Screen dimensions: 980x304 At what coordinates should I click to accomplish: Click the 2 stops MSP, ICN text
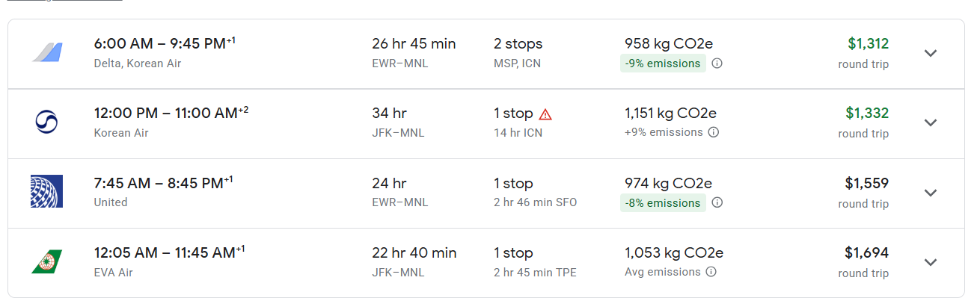pos(518,52)
